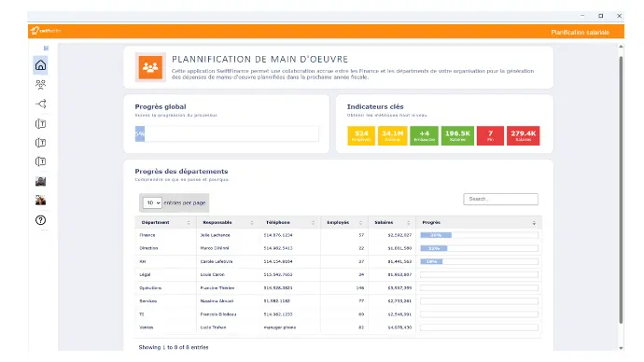Collapse the sidebar with the small top icon

[46, 48]
